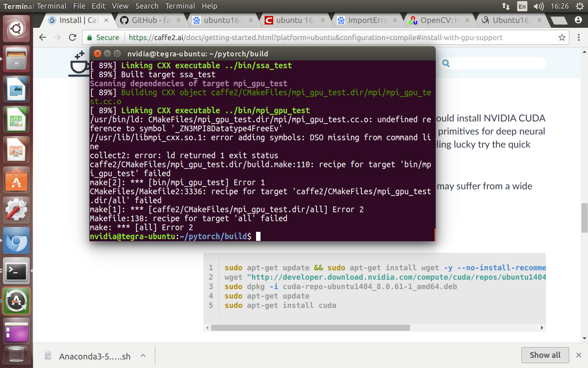Go forward in browser history

[x=58, y=38]
